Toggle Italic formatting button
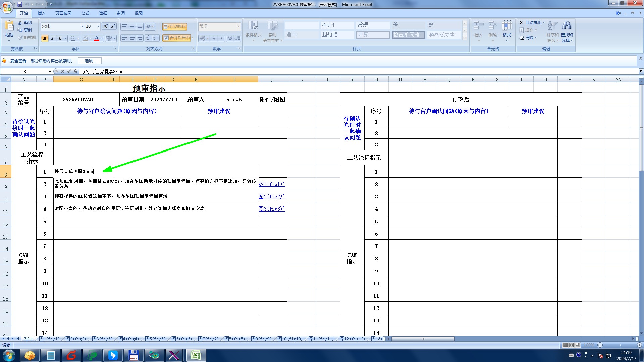 tap(52, 38)
